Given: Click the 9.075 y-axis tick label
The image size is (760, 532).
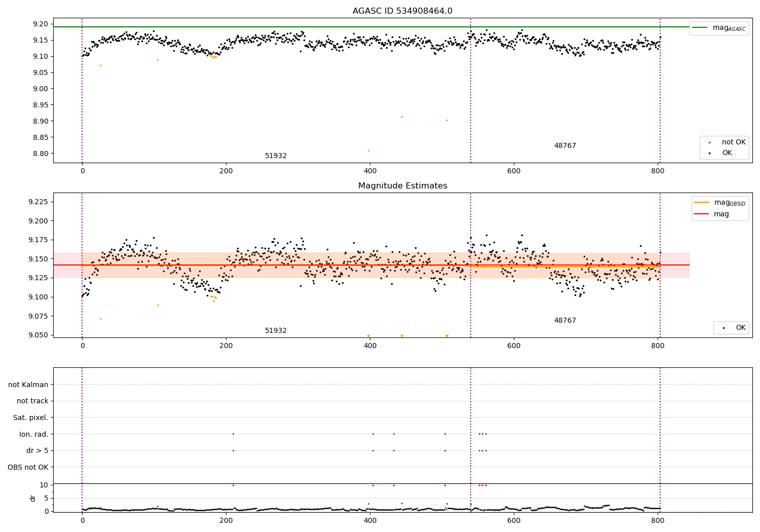Looking at the screenshot, I should (x=38, y=316).
